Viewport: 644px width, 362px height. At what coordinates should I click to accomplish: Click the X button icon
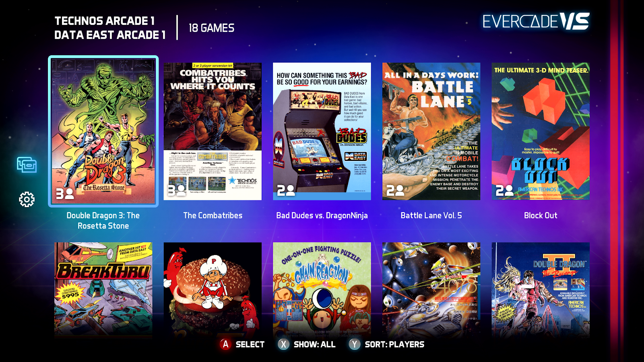pyautogui.click(x=284, y=344)
